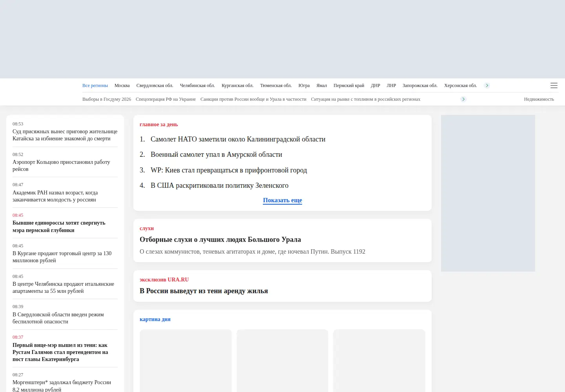Select the Херсонская обл. region

click(461, 85)
